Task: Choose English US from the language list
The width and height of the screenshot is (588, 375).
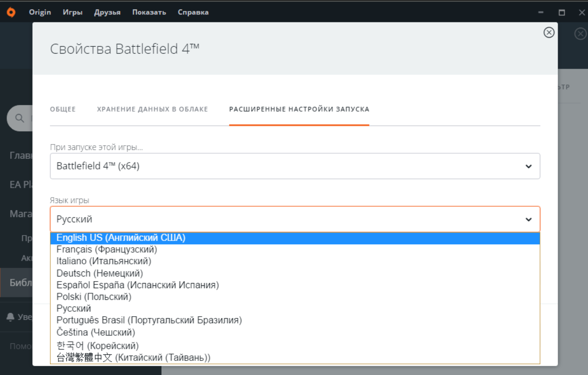Action: pyautogui.click(x=121, y=238)
